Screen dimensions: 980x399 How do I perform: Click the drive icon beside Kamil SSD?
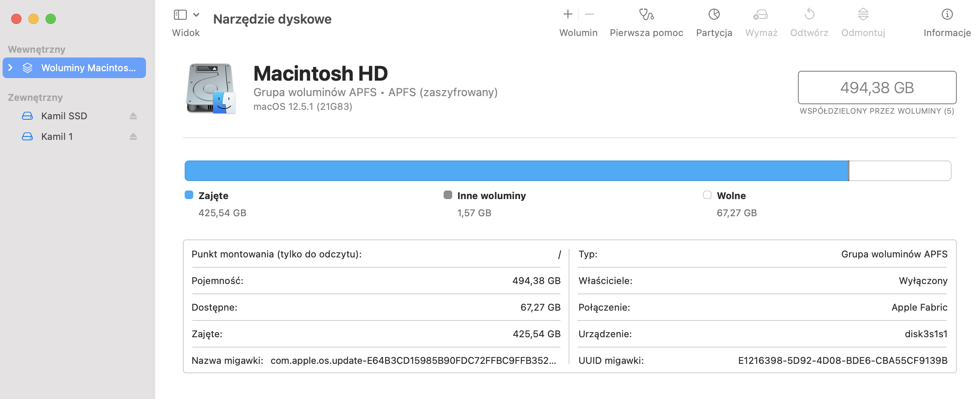click(27, 116)
